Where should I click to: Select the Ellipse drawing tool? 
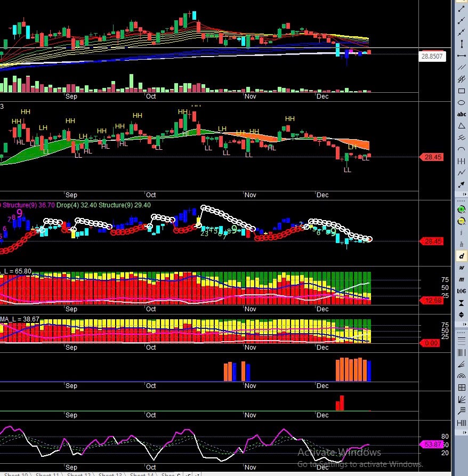pyautogui.click(x=461, y=102)
